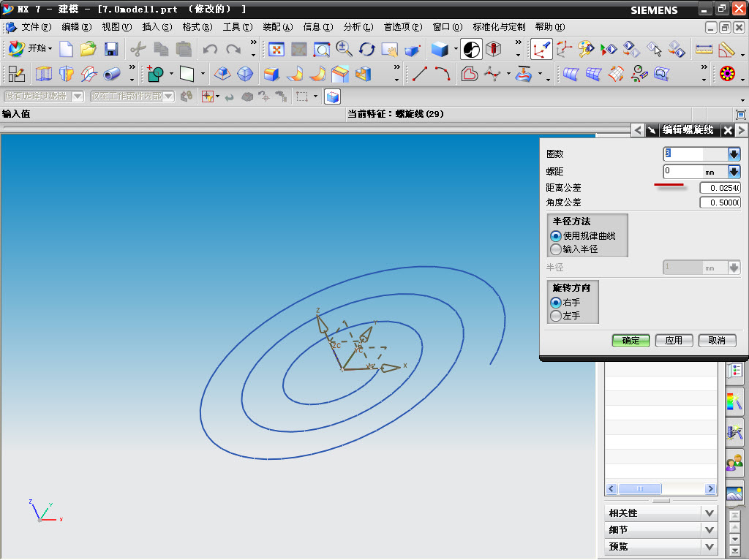This screenshot has width=749, height=560.
Task: Open the 文件 menu
Action: (37, 27)
